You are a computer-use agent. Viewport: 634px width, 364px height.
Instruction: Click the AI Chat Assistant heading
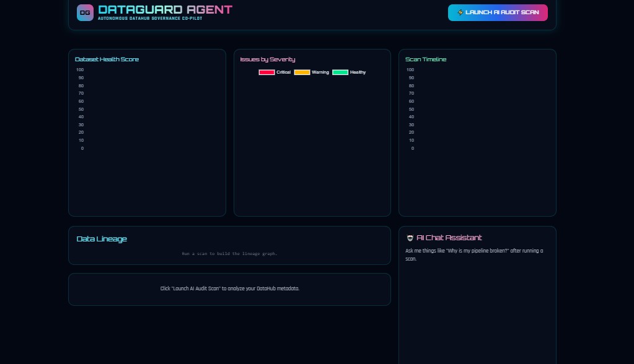(x=449, y=238)
